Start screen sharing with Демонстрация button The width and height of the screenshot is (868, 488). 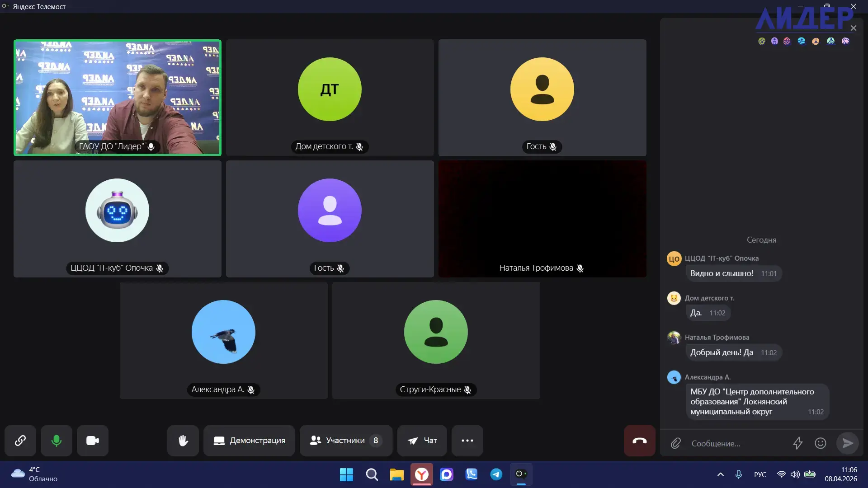click(249, 441)
